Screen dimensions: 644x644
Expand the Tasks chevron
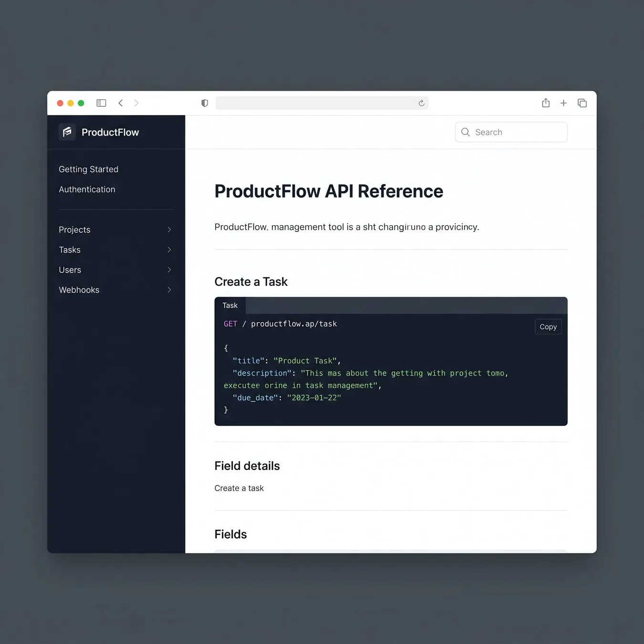169,249
